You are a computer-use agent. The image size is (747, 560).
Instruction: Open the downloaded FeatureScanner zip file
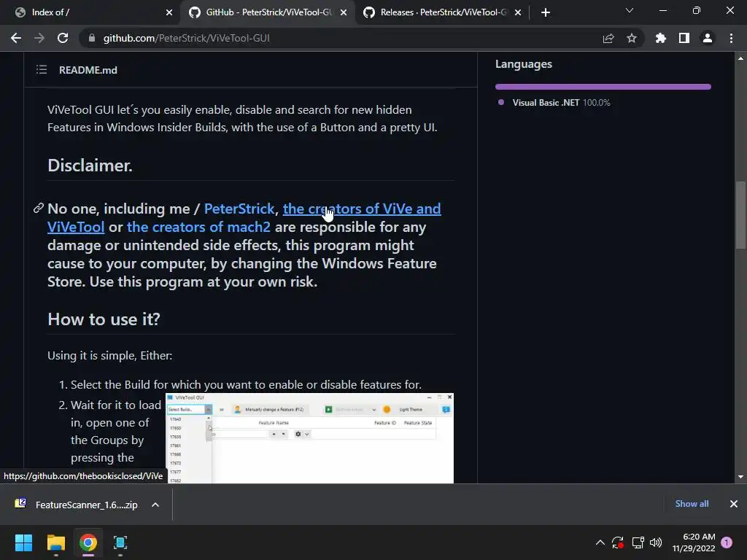click(76, 505)
